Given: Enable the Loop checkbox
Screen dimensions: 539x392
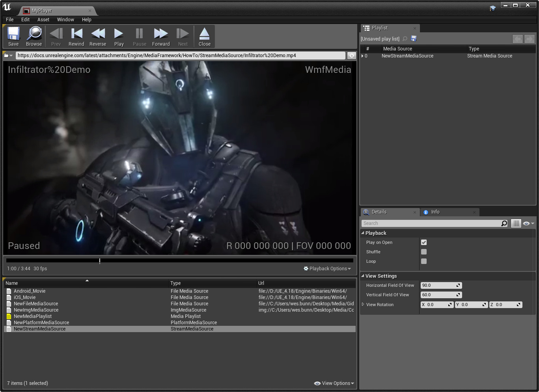Looking at the screenshot, I should 424,261.
